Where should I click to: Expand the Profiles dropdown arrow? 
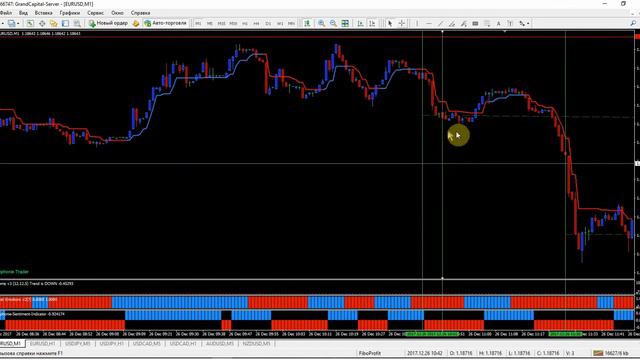18,24
